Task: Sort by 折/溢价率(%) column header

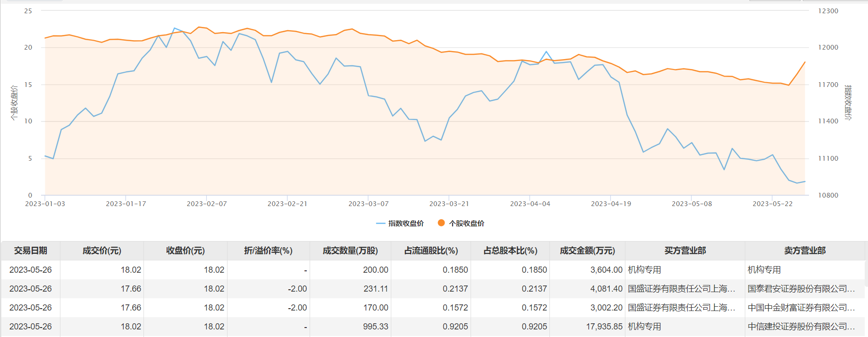Action: click(268, 251)
